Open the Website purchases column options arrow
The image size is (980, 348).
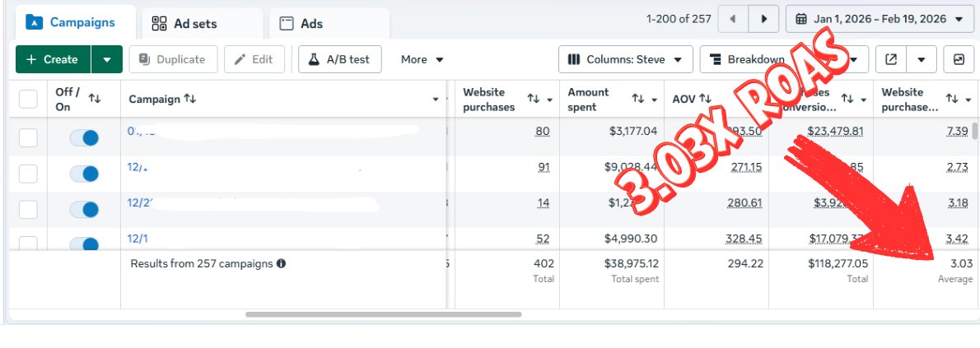pos(551,100)
